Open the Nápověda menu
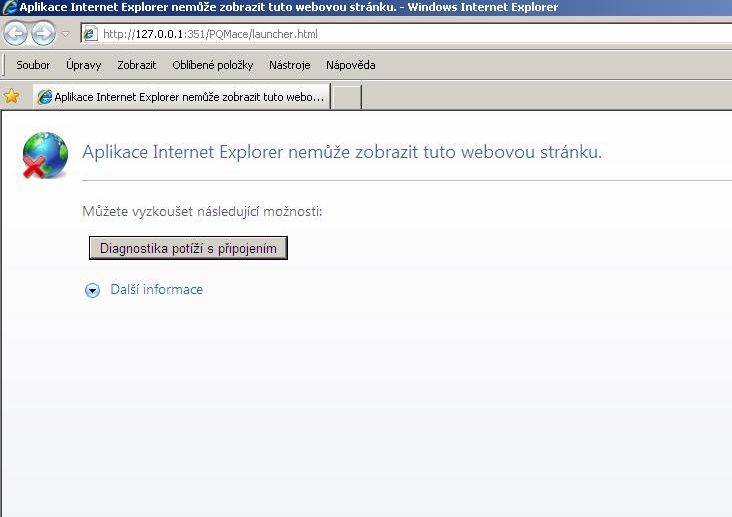The image size is (732, 517). (x=350, y=65)
